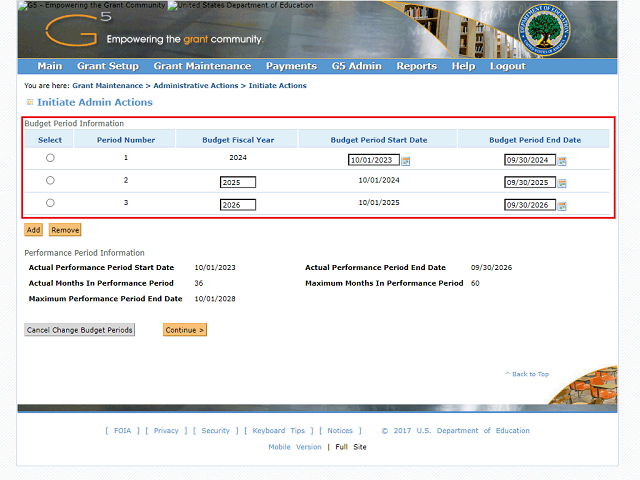Click the Back to Top link
The image size is (640, 480).
tap(527, 374)
